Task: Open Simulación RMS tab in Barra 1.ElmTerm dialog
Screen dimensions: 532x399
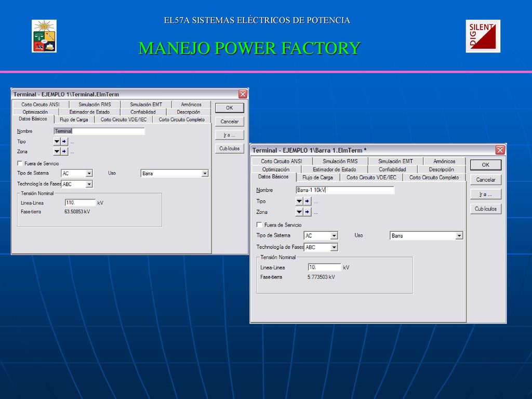Action: pos(340,161)
